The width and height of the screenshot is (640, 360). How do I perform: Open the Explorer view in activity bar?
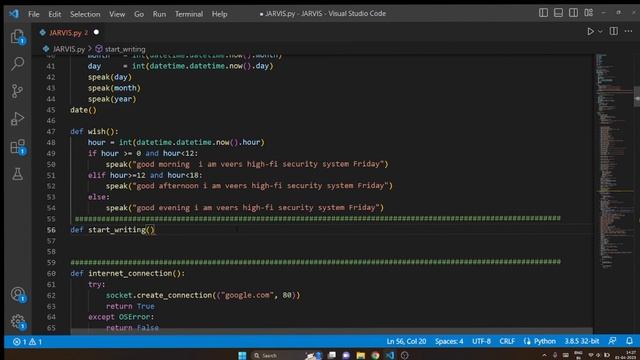point(18,37)
